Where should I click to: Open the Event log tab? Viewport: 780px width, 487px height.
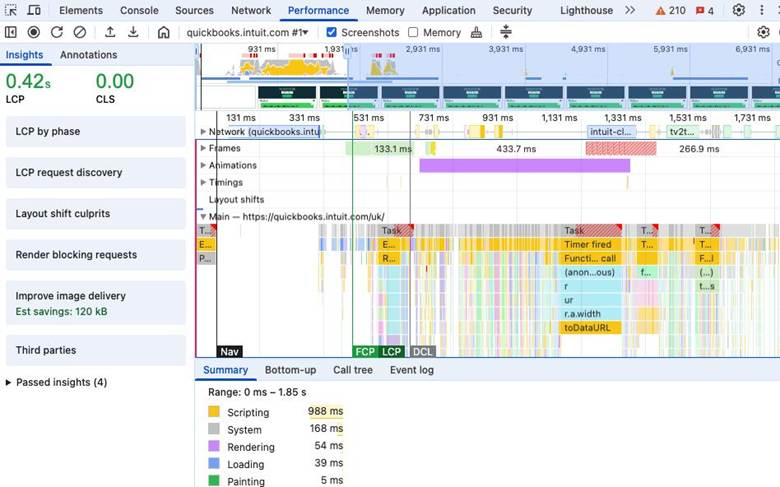coord(412,370)
